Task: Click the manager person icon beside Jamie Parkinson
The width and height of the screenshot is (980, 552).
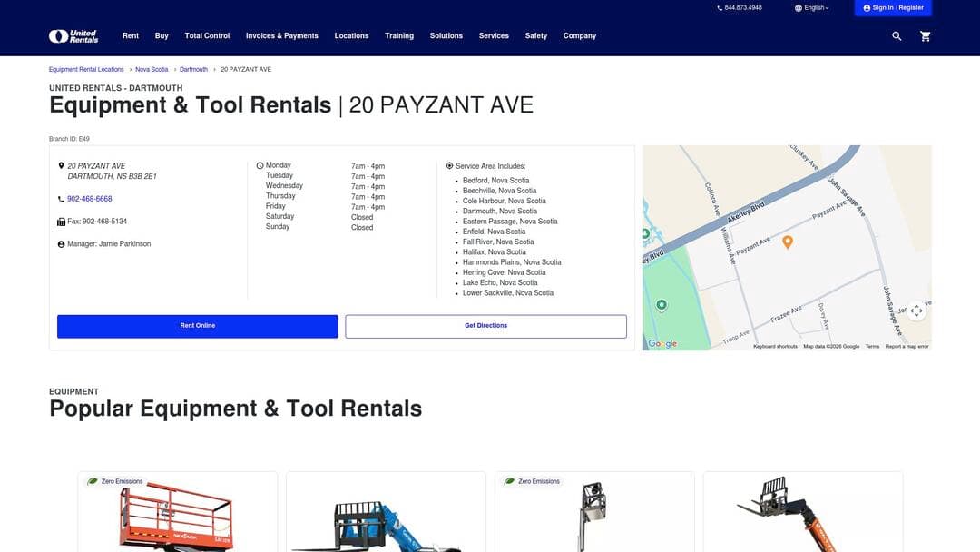Action: 60,243
